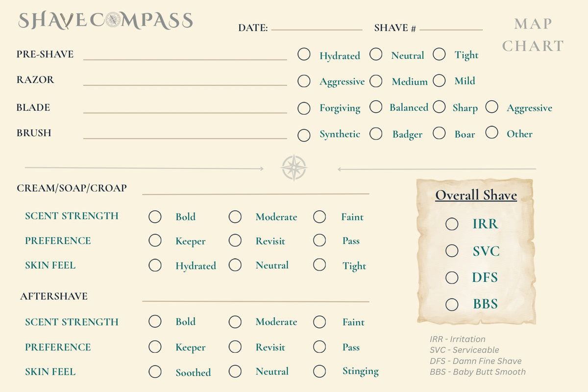Select the Hydrated pre-shave option

click(304, 54)
